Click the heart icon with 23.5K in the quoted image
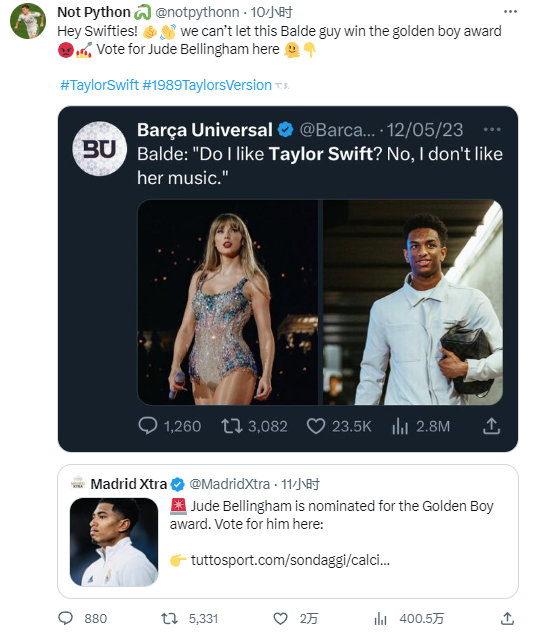This screenshot has width=534, height=635. point(316,426)
